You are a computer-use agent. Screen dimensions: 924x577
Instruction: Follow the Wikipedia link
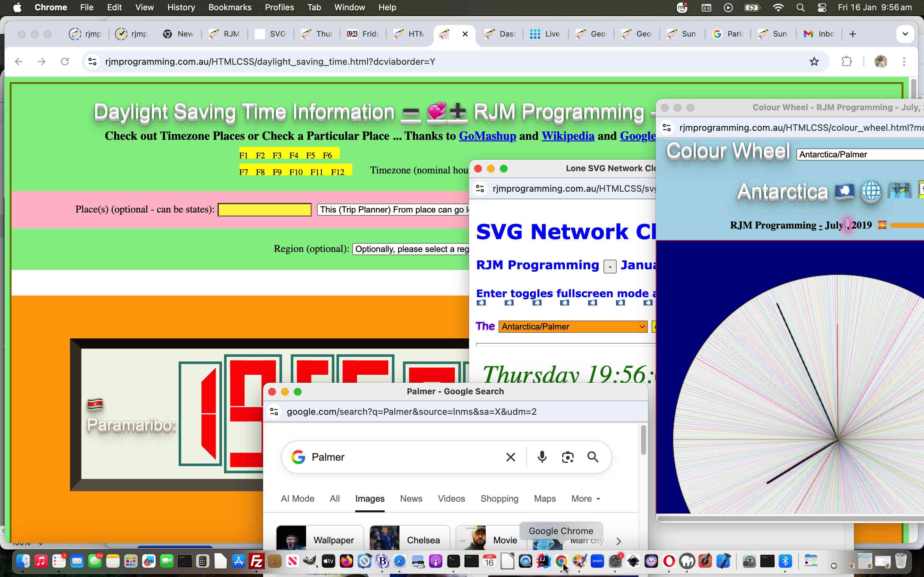(x=567, y=136)
